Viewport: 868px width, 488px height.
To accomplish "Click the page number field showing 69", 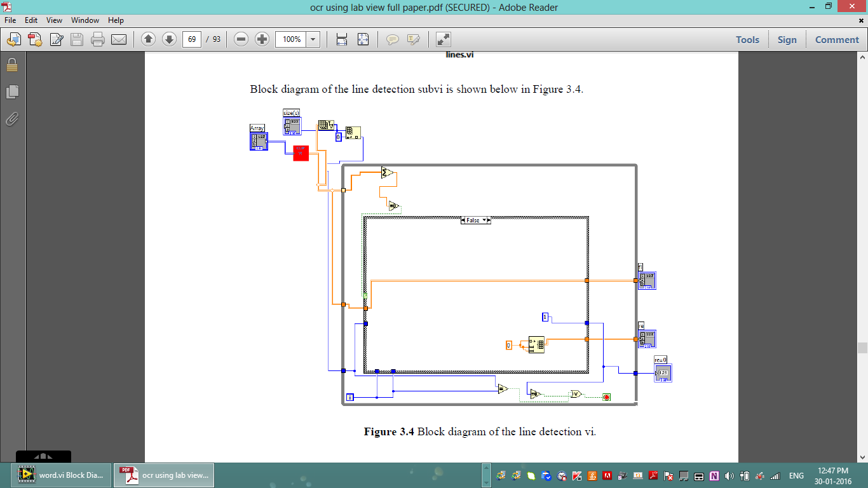I will (x=192, y=39).
